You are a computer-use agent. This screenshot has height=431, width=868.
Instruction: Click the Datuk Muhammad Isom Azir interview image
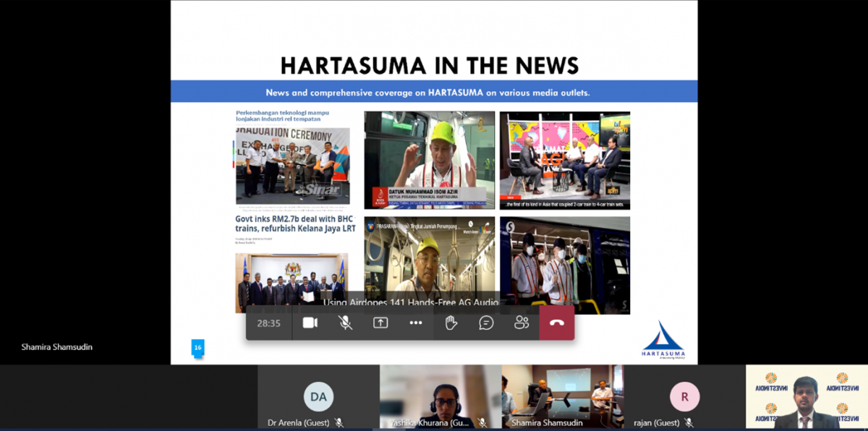point(430,160)
